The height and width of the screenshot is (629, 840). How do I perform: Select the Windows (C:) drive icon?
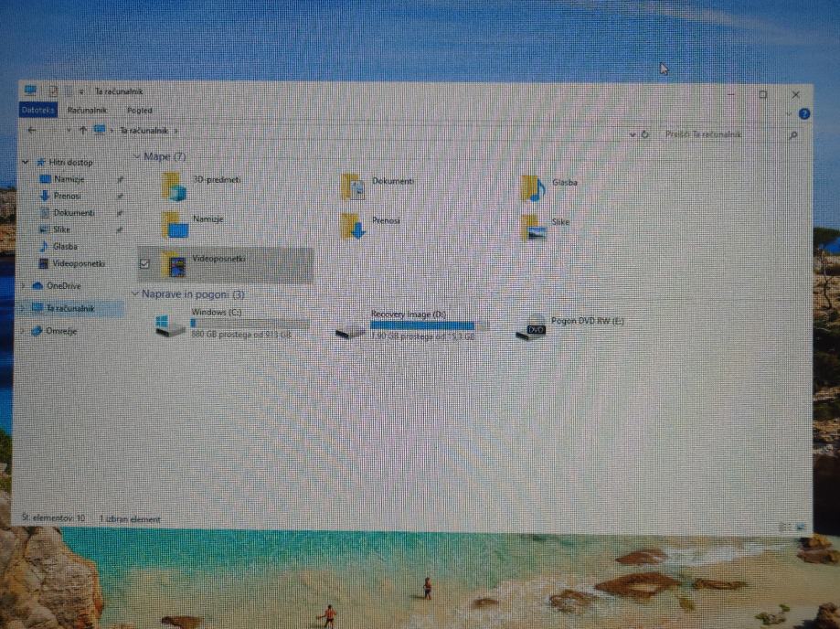pos(170,325)
